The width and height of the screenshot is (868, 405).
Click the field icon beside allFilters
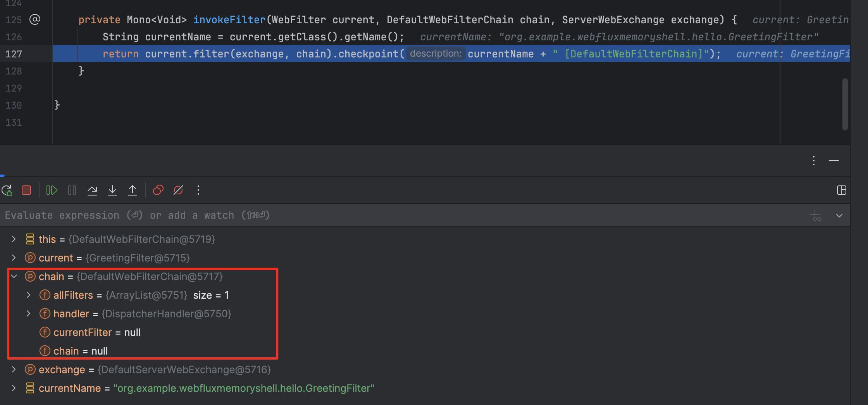click(45, 295)
